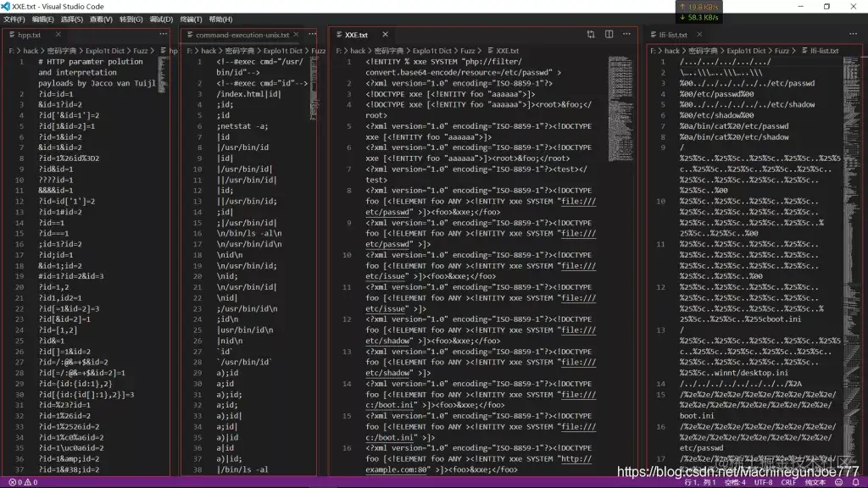
Task: Click the XXE.txt minimap
Action: coord(620,109)
